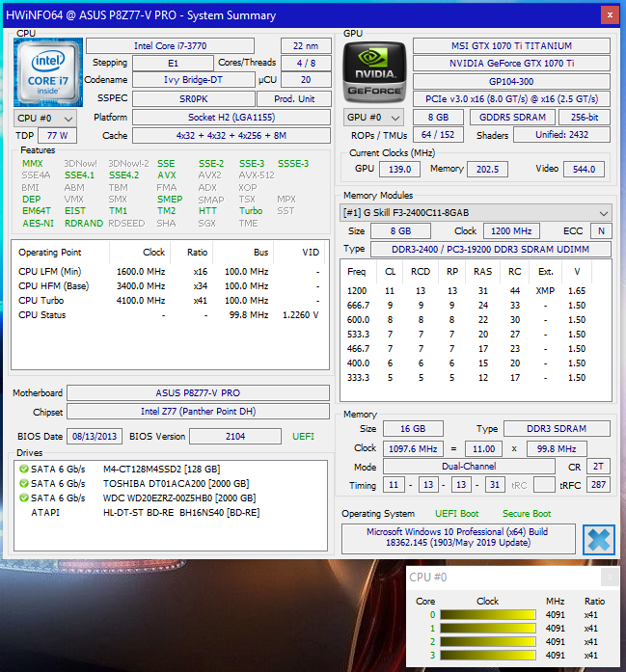The image size is (626, 672).
Task: Click the GPU memory clock 202.5 field
Action: (x=487, y=169)
